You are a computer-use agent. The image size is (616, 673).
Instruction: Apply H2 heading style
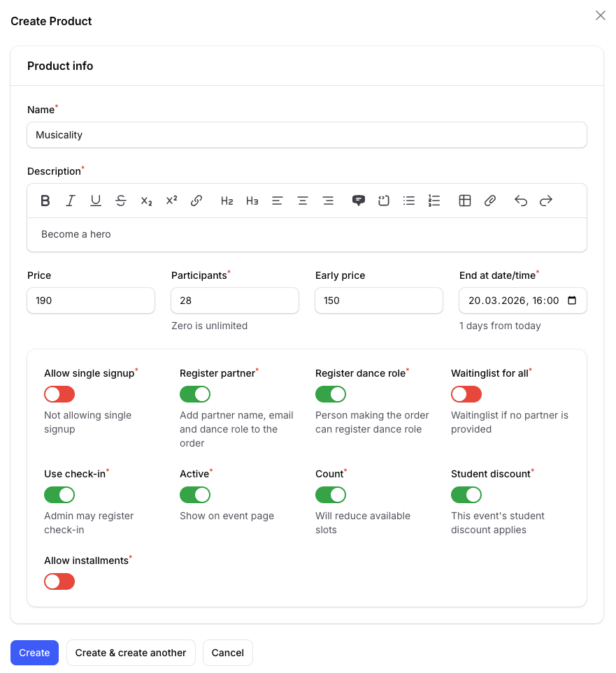tap(227, 201)
